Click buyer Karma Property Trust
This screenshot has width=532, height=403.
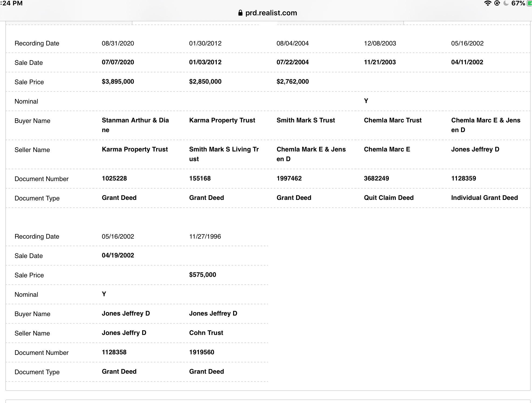222,120
